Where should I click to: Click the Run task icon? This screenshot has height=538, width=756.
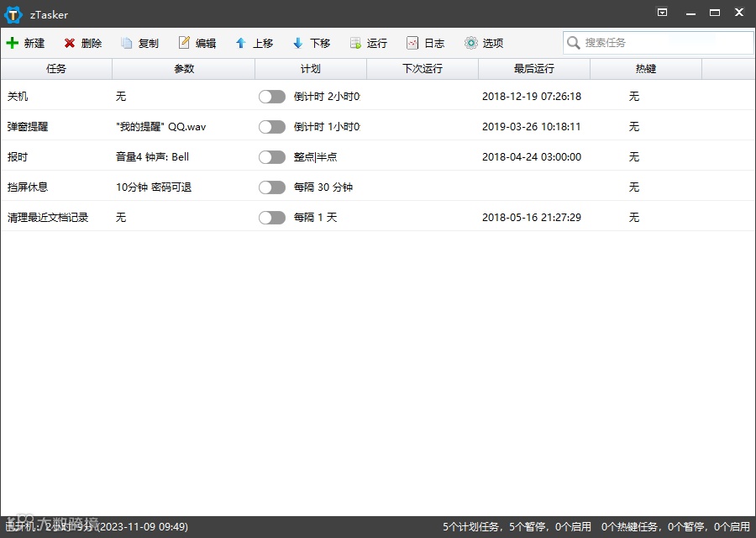[x=355, y=43]
